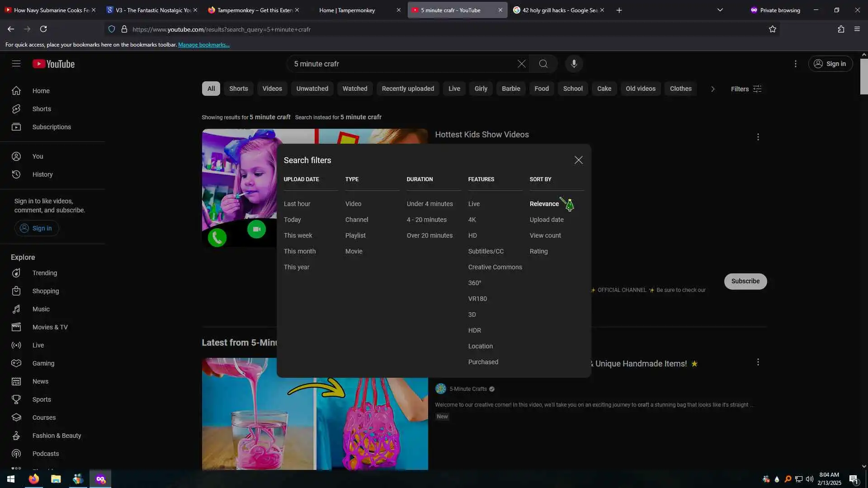
Task: Click the Subscribe button
Action: click(x=745, y=281)
